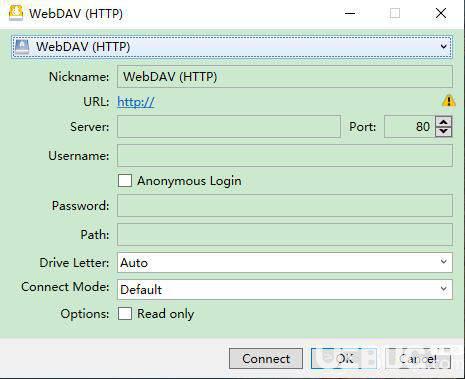The height and width of the screenshot is (379, 465).
Task: Dismiss dialog with Cancel button
Action: coord(418,359)
